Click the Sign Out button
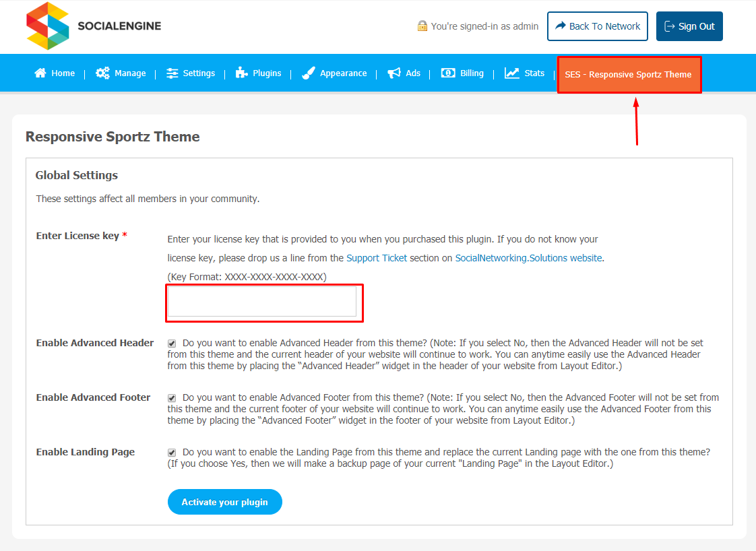756x551 pixels. [x=689, y=26]
